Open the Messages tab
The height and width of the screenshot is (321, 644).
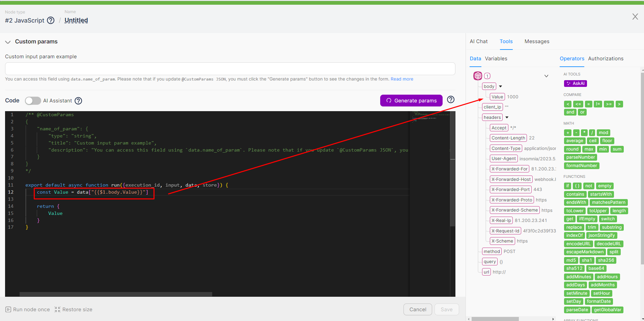tap(537, 41)
